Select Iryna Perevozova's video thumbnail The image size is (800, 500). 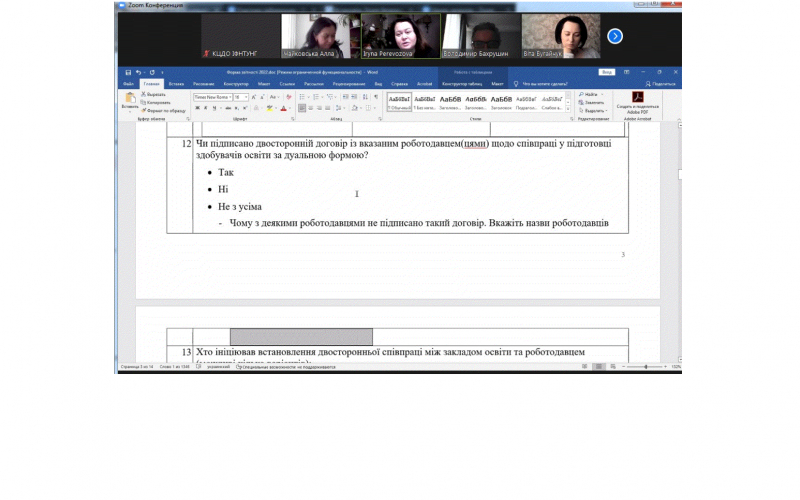tap(401, 36)
